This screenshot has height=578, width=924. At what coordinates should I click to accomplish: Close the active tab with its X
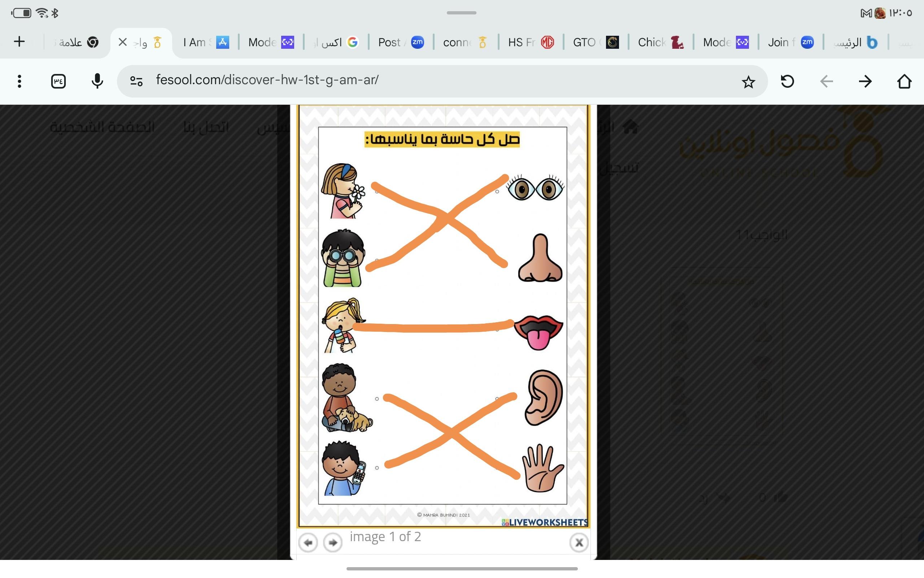click(x=123, y=42)
